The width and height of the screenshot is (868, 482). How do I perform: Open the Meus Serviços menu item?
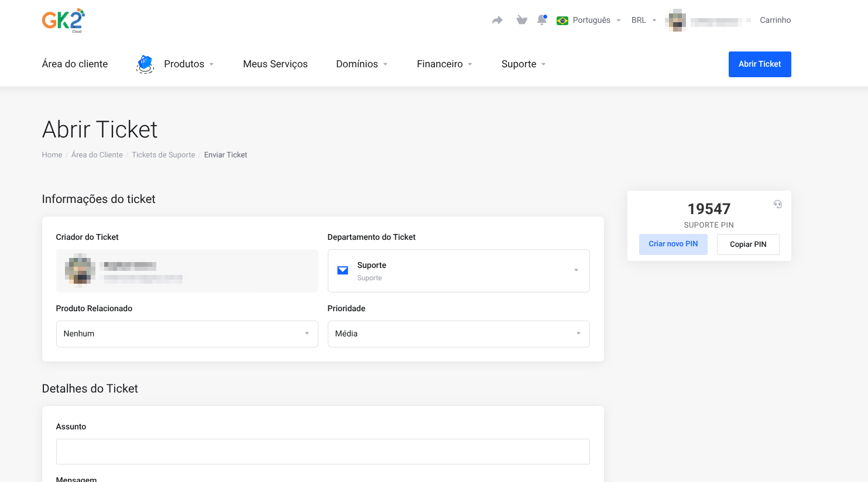point(275,64)
